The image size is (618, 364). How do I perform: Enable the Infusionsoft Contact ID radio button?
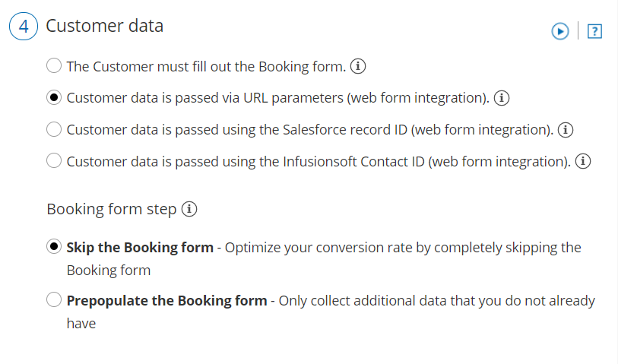tap(54, 162)
